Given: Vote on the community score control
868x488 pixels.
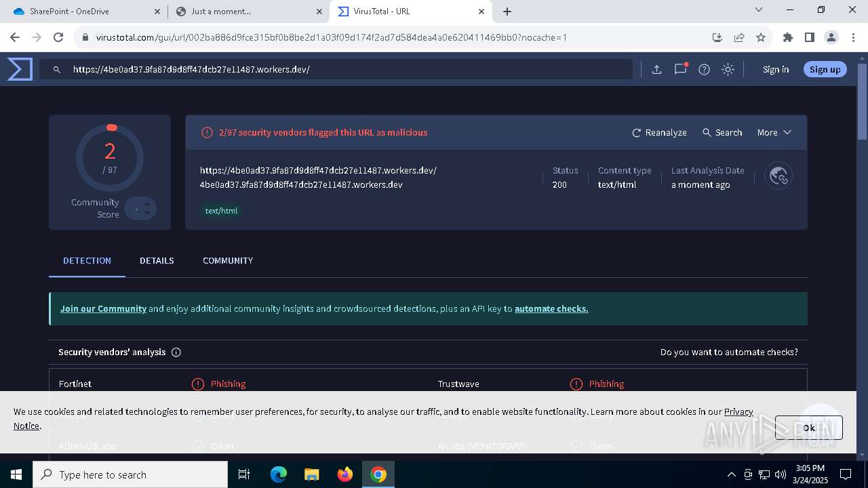Looking at the screenshot, I should coord(140,209).
